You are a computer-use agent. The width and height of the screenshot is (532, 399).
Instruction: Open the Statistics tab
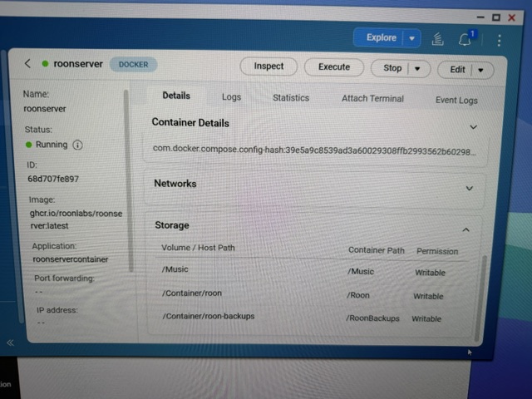291,98
